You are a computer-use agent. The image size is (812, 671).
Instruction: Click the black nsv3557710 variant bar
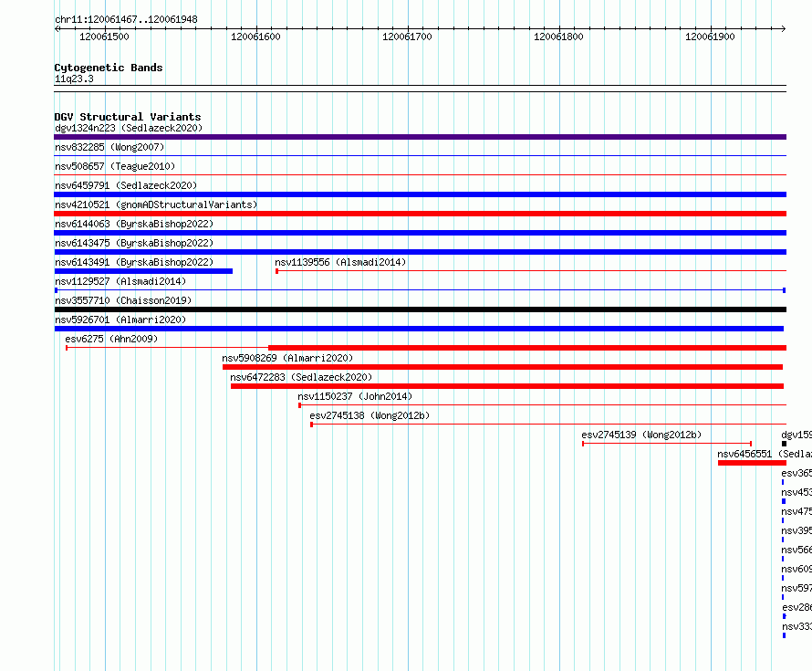420,309
